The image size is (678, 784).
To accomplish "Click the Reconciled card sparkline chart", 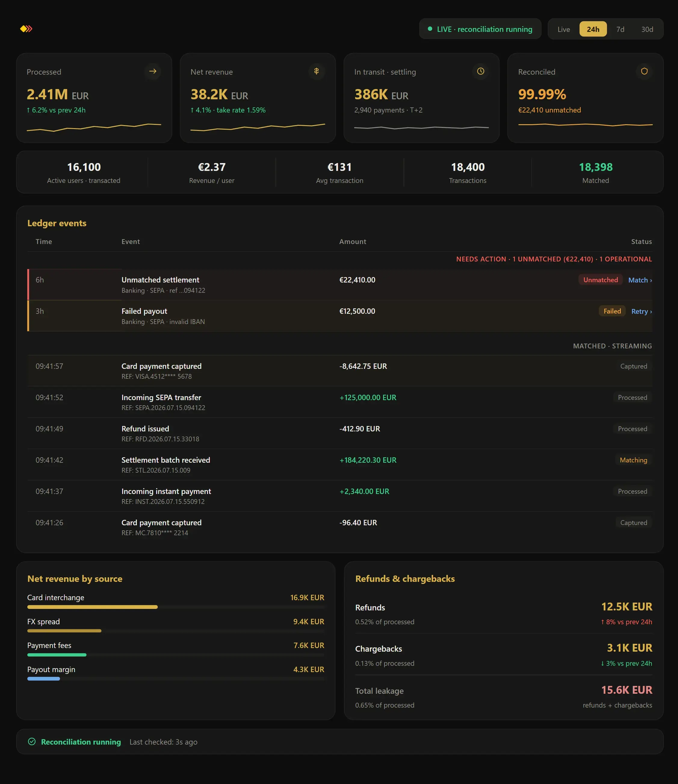I will [585, 125].
